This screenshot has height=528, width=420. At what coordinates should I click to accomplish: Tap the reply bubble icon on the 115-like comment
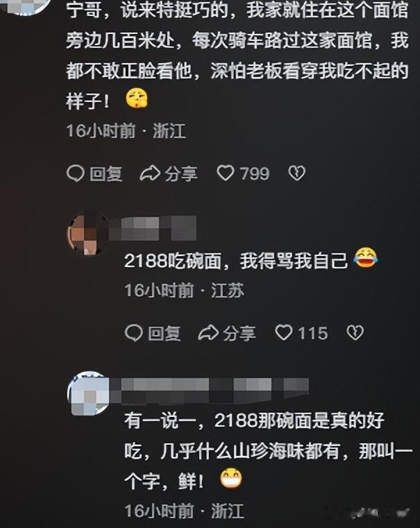pos(134,333)
